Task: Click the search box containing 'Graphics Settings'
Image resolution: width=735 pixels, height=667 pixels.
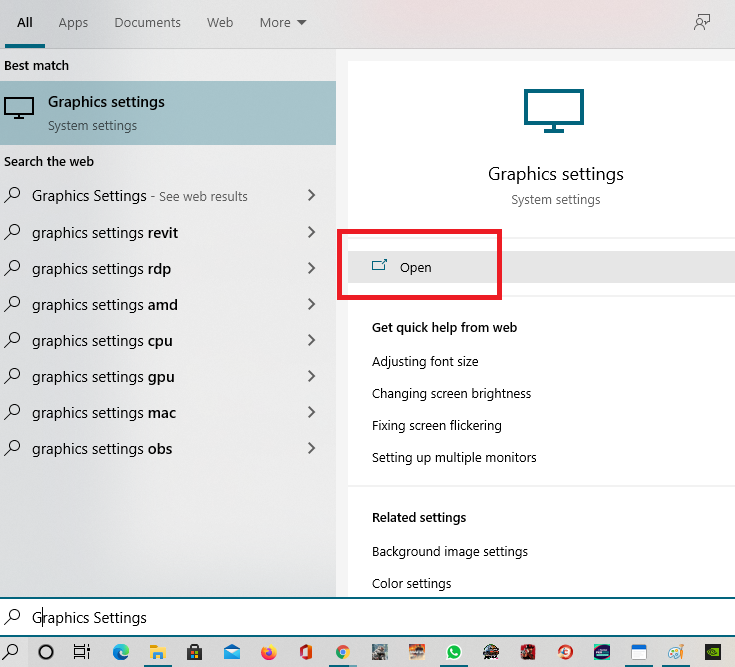Action: pyautogui.click(x=368, y=617)
